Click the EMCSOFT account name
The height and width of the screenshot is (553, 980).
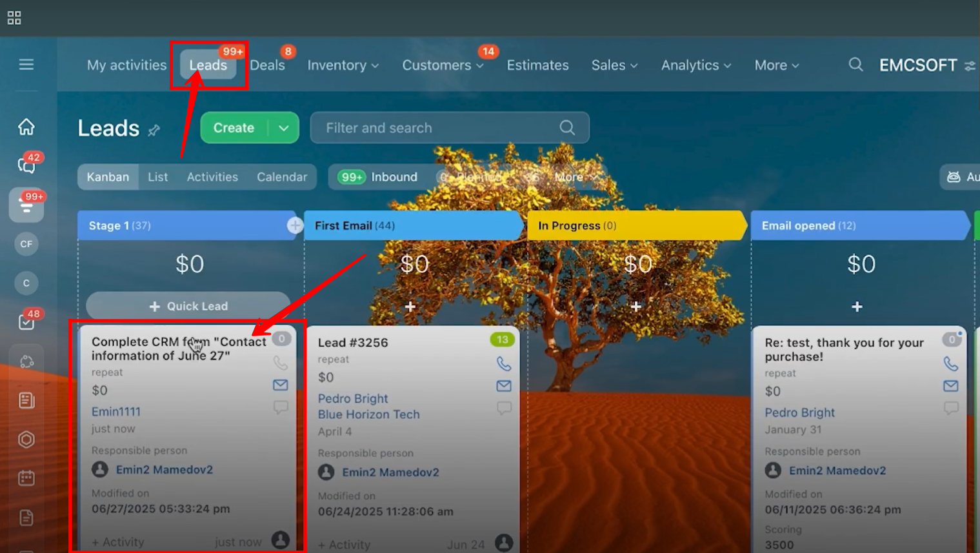pyautogui.click(x=918, y=65)
